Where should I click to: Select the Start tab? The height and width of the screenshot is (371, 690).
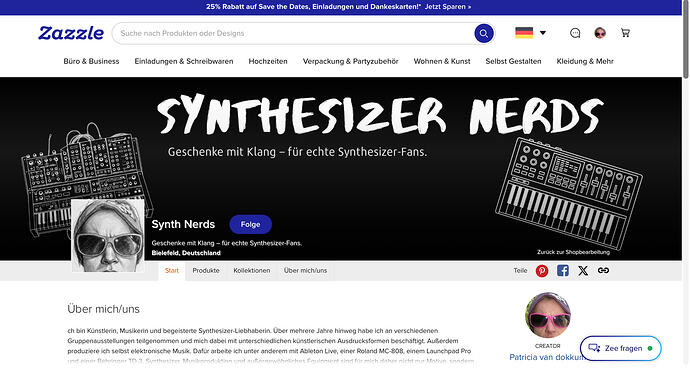(172, 271)
